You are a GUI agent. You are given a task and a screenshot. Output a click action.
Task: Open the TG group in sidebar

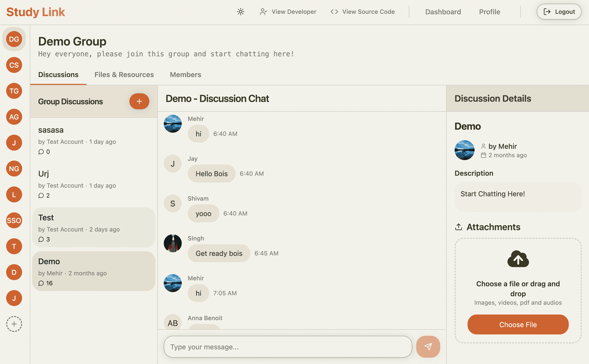[x=14, y=91]
